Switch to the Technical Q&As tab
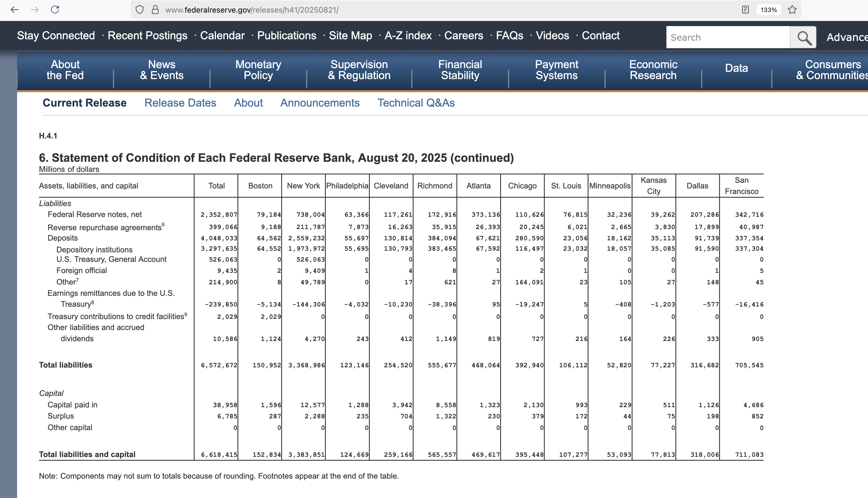The width and height of the screenshot is (868, 498). click(x=416, y=103)
